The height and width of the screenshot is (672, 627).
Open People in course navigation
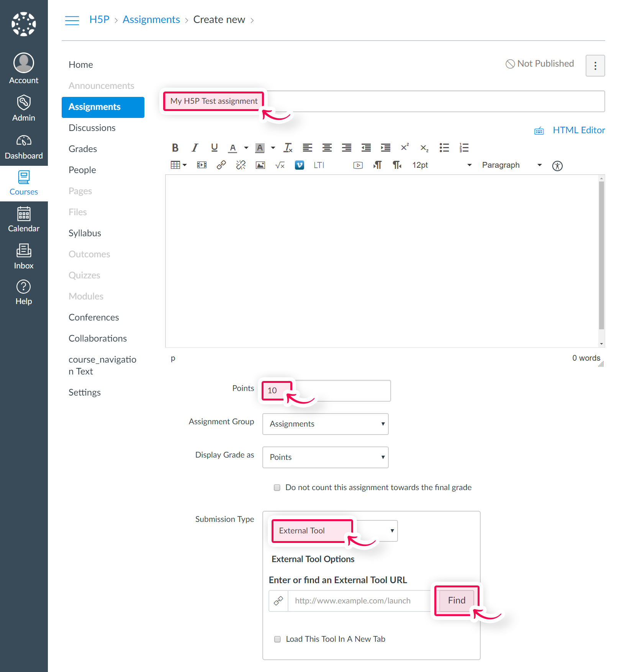(x=82, y=170)
